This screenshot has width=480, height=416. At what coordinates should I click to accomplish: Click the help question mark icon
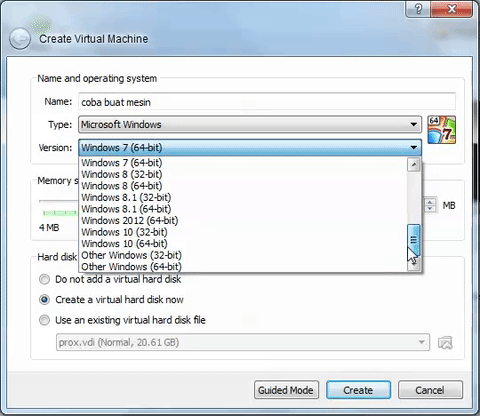(418, 9)
